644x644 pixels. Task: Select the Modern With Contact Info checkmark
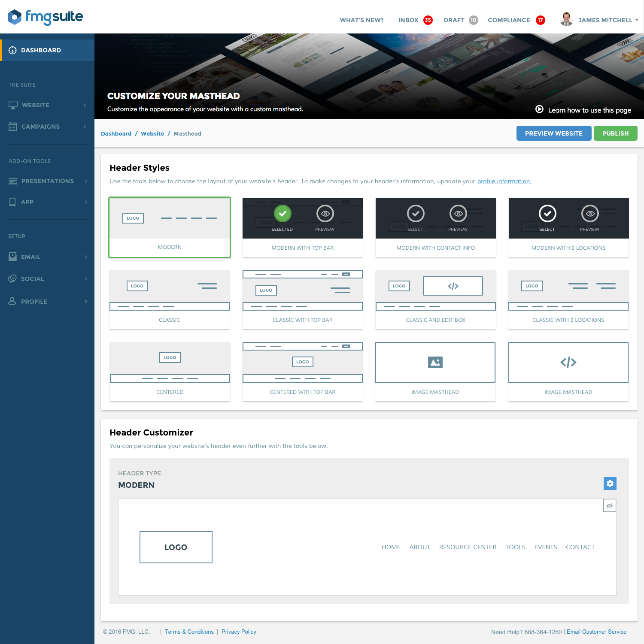click(416, 214)
